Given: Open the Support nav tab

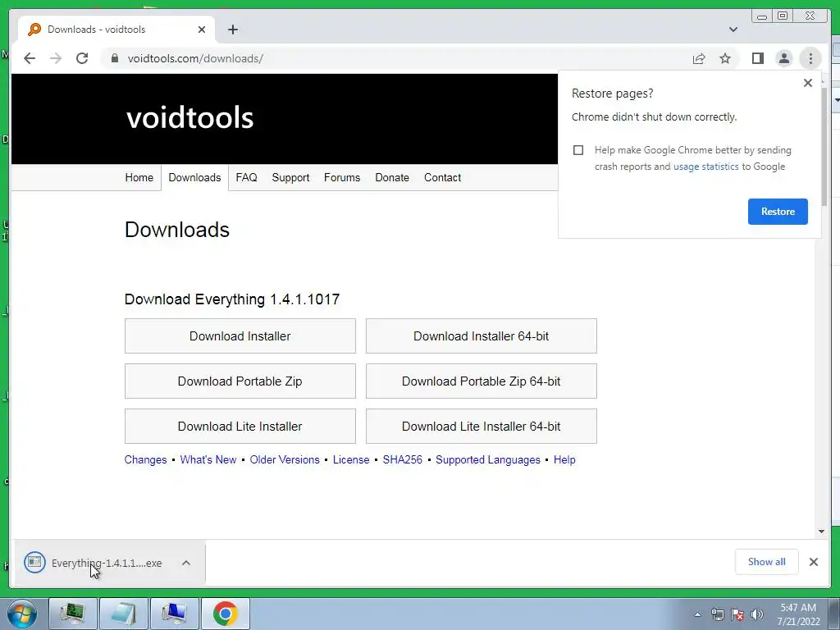Looking at the screenshot, I should point(290,177).
